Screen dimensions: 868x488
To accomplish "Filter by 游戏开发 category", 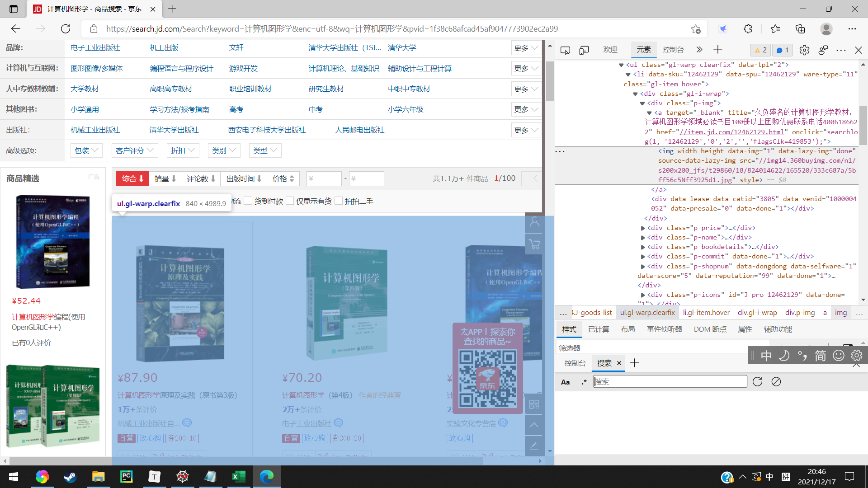I will point(243,69).
